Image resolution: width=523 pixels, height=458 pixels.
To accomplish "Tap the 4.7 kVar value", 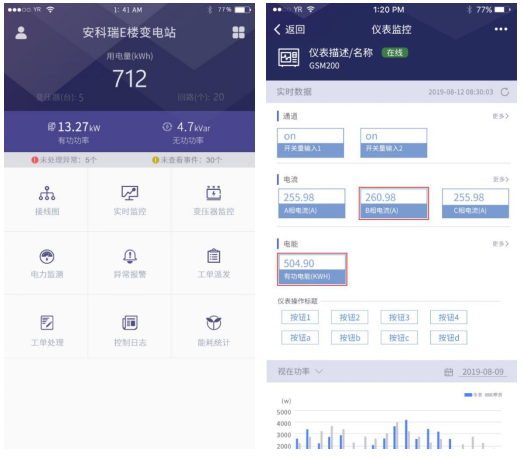I will click(x=193, y=127).
